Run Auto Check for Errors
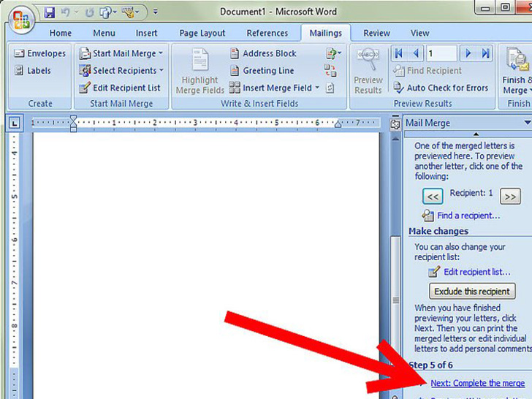 click(x=441, y=88)
